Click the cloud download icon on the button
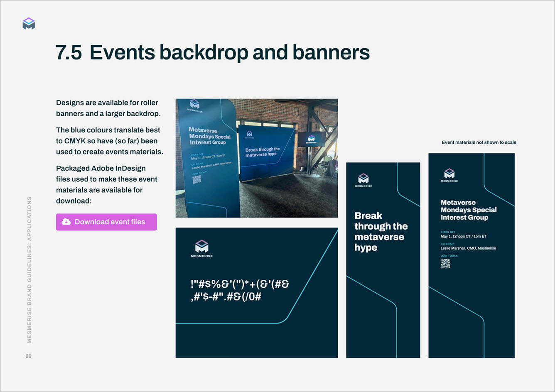Viewport: 555px width, 392px height. [x=66, y=222]
